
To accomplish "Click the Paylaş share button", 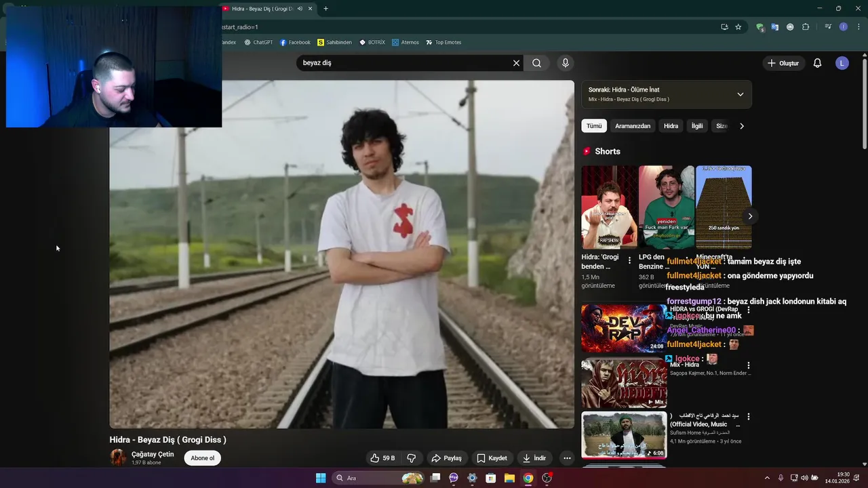I will pyautogui.click(x=446, y=458).
